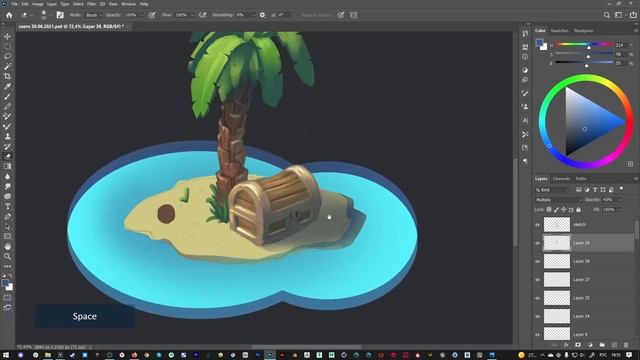Open the Filter menu

pos(91,4)
